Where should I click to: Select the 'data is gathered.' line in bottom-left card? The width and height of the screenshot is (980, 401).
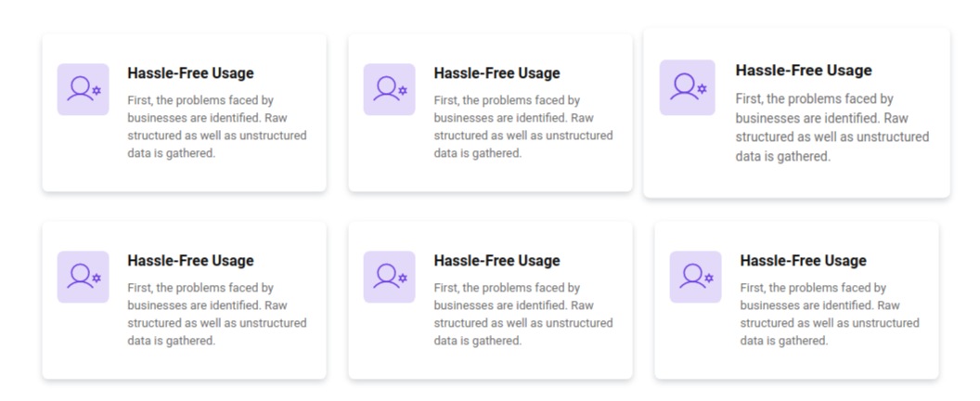tap(172, 341)
